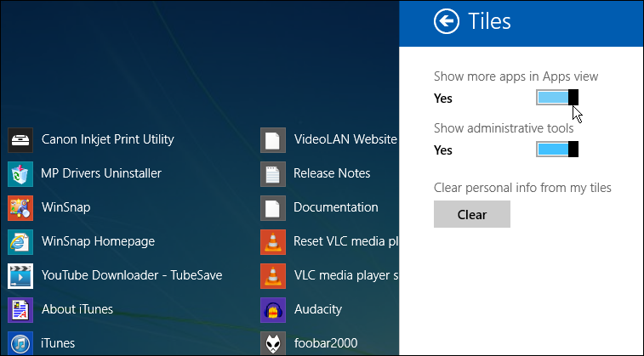The width and height of the screenshot is (644, 356).
Task: Open the Release Notes icon
Action: [273, 174]
